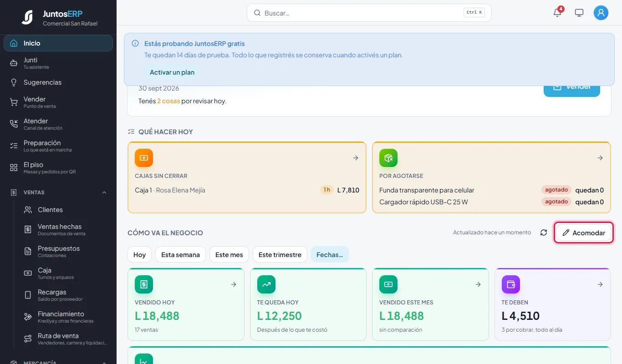Click the purple Te deben wallet icon
Viewport: 622px width, 364px height.
click(x=511, y=284)
